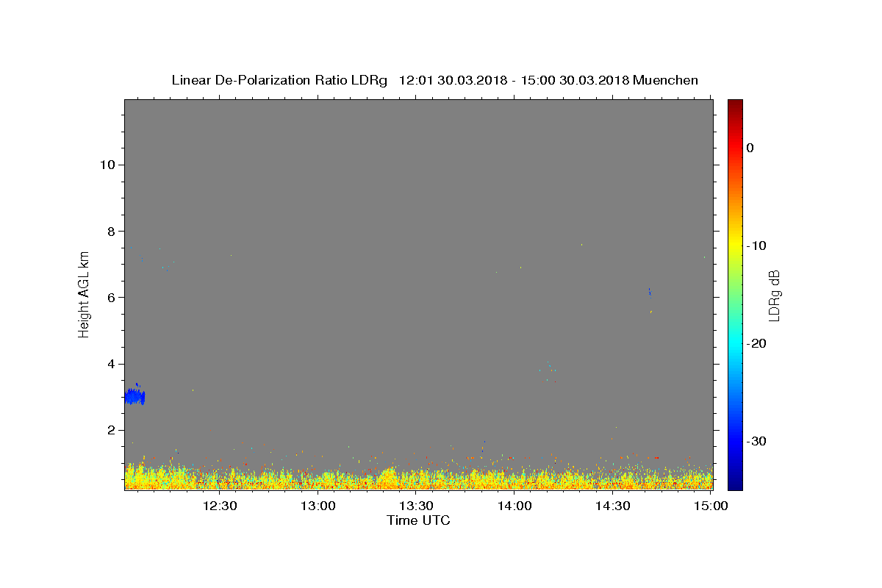Click the 14:30 time tick label
The height and width of the screenshot is (588, 882).
(613, 506)
